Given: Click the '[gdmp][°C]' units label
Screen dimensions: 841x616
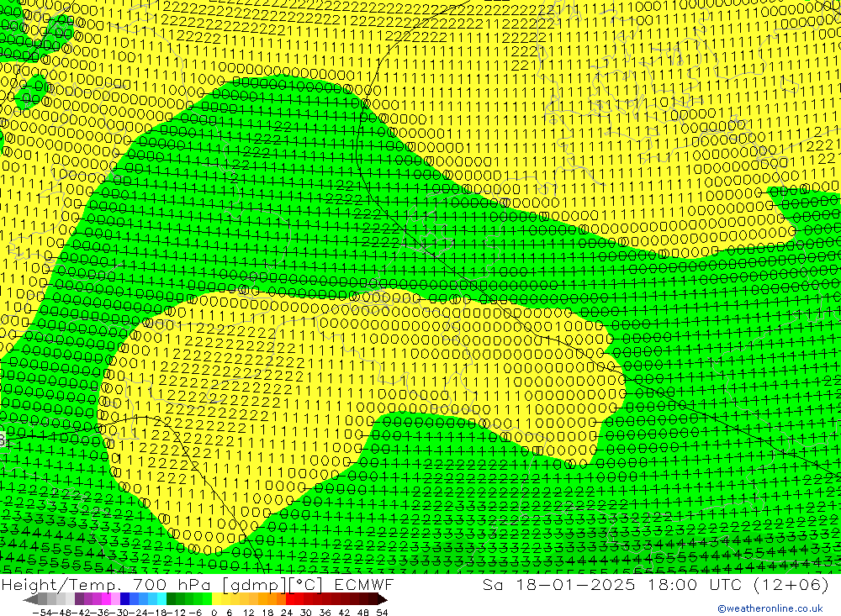Looking at the screenshot, I should click(272, 585).
